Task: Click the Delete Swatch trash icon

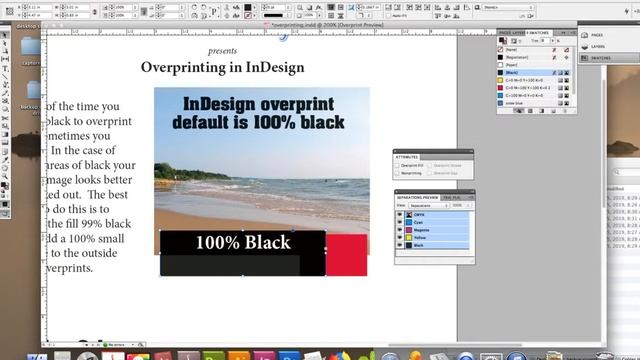Action: 565,111
